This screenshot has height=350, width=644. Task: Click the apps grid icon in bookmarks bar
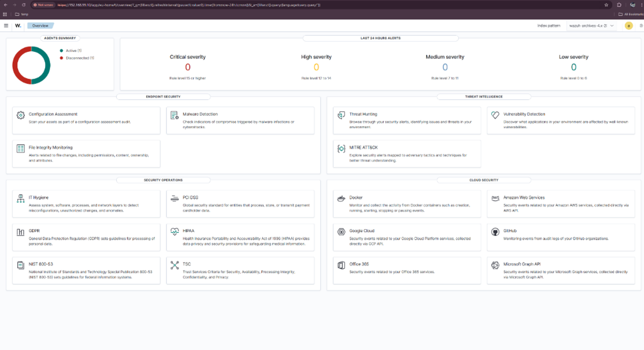5,14
